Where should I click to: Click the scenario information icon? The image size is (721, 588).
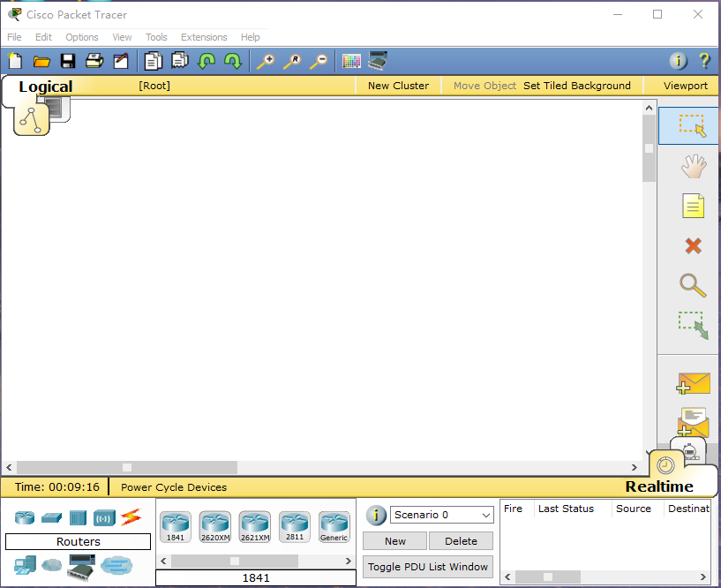tap(376, 515)
